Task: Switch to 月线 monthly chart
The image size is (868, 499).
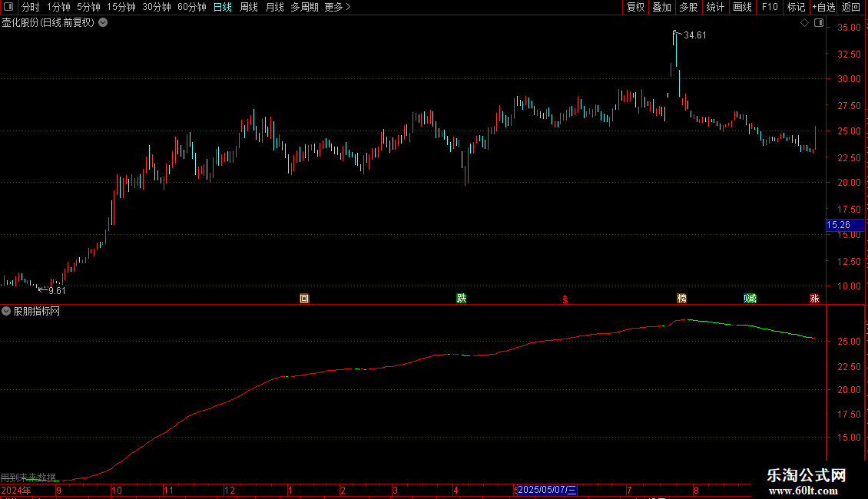Action: click(274, 7)
